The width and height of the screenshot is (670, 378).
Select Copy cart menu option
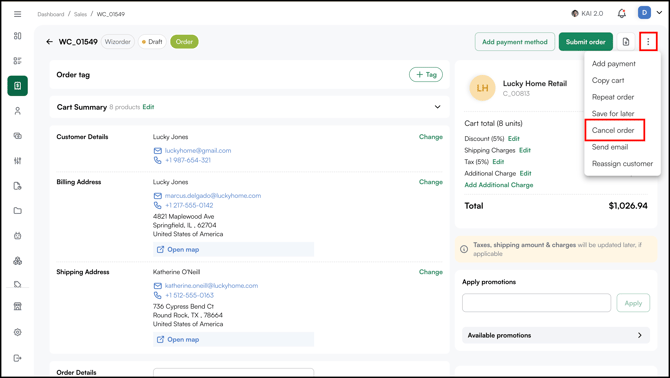(608, 80)
